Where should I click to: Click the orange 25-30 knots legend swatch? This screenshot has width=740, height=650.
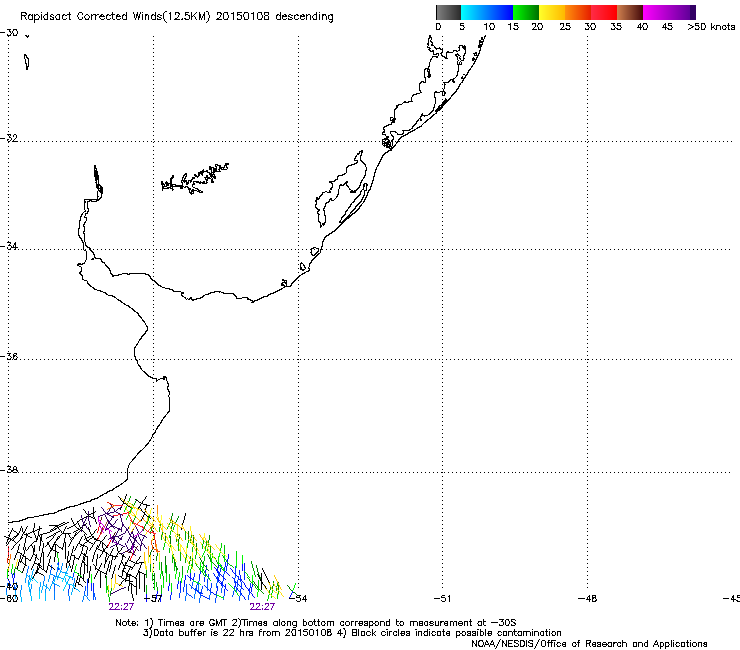click(x=578, y=12)
